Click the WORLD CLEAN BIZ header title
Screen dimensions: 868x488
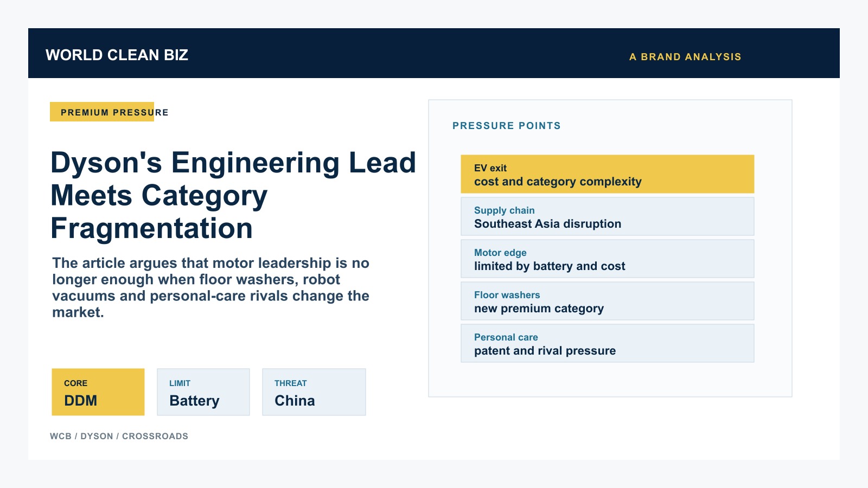(x=117, y=55)
